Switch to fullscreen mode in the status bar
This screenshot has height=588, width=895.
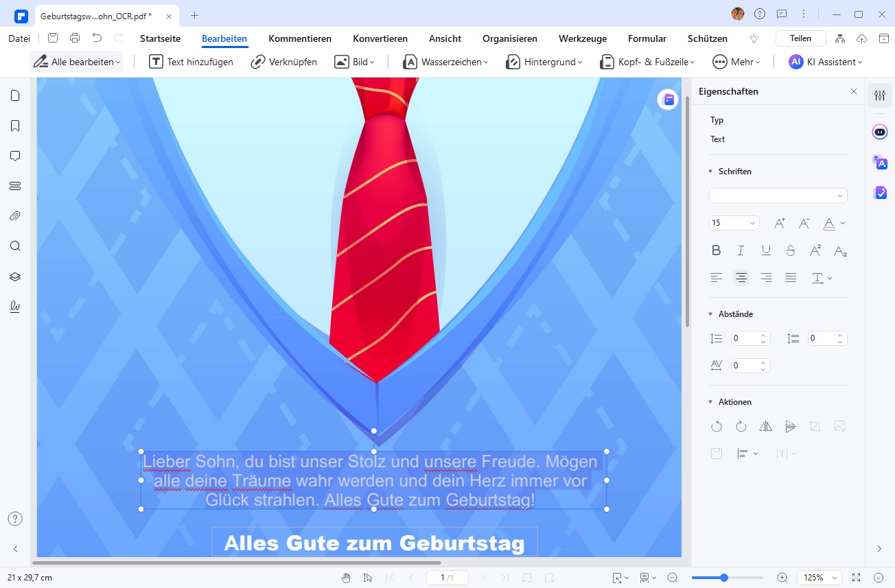[856, 578]
